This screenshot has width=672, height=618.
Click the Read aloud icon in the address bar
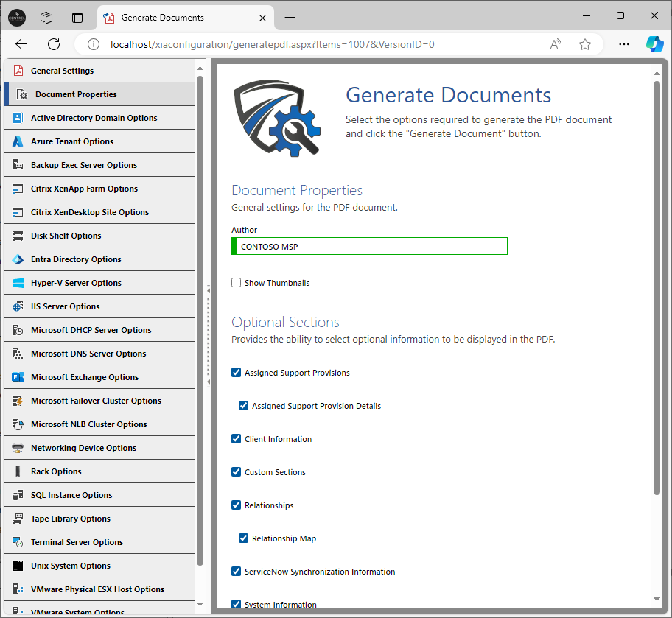[x=556, y=44]
